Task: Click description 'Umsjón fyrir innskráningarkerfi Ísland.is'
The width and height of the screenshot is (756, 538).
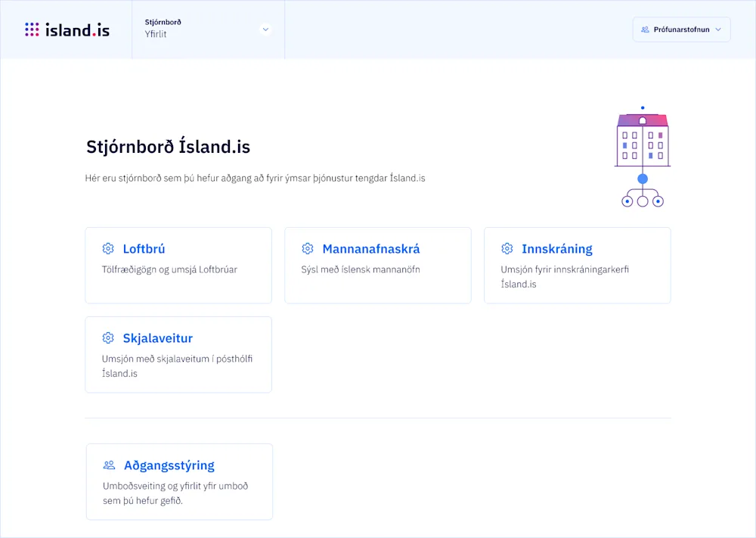Action: point(565,276)
